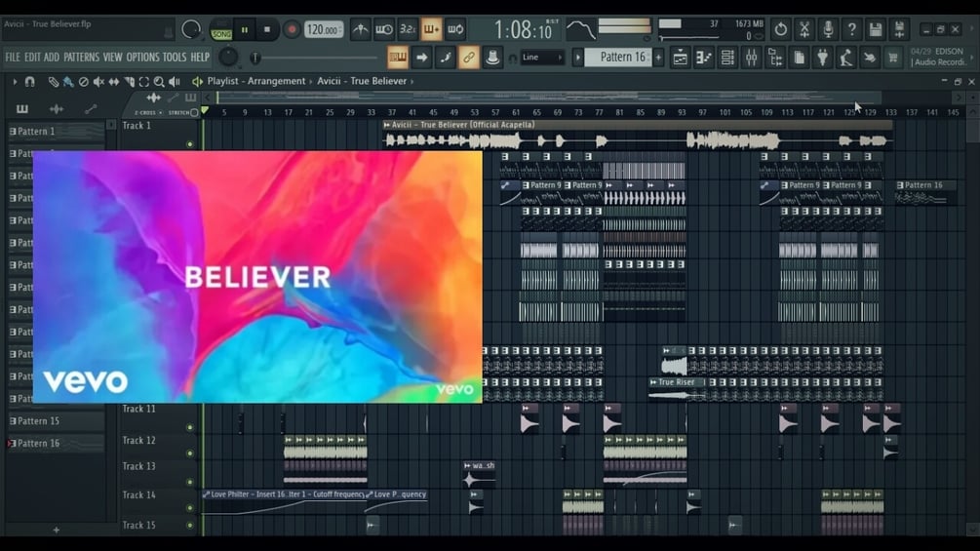Click the 120.000 tempo field

pyautogui.click(x=323, y=29)
